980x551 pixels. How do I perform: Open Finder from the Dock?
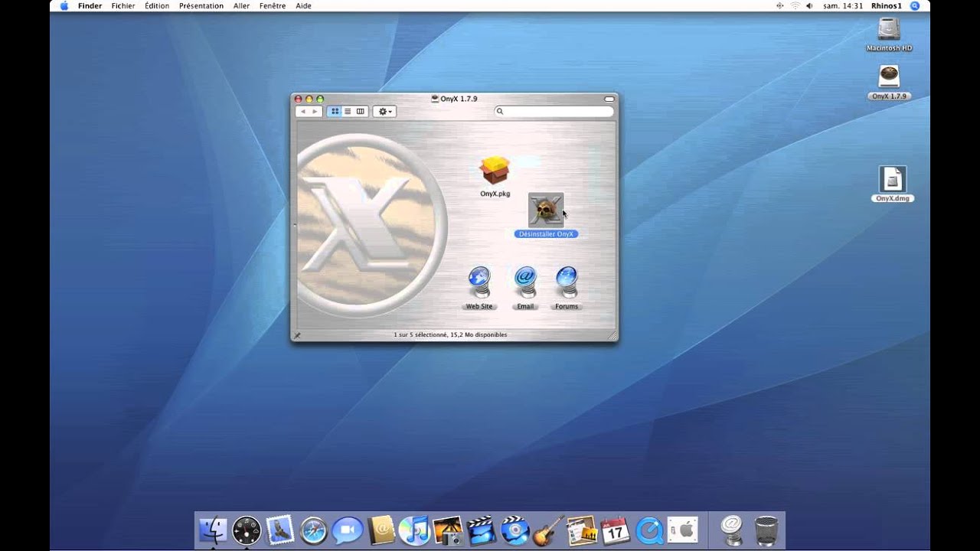click(x=213, y=530)
